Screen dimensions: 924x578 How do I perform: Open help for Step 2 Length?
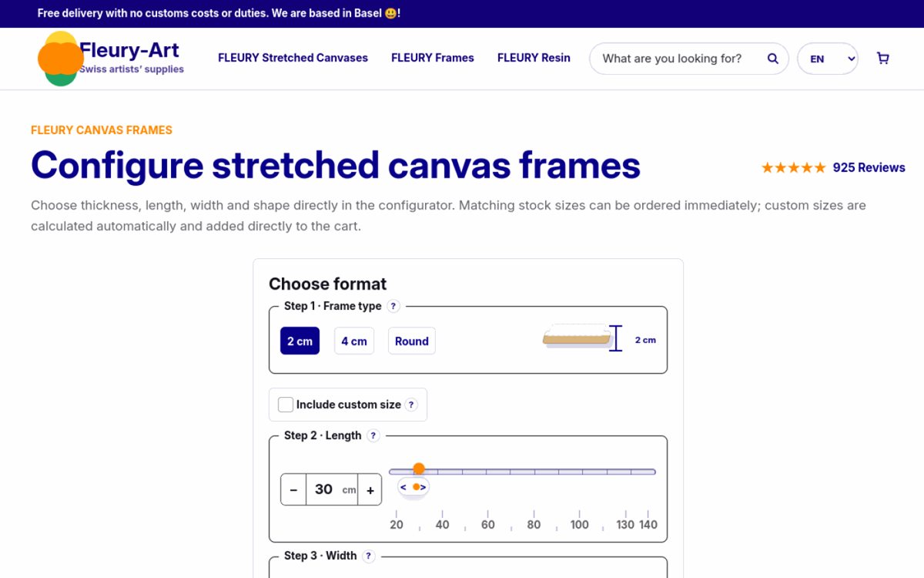point(373,435)
